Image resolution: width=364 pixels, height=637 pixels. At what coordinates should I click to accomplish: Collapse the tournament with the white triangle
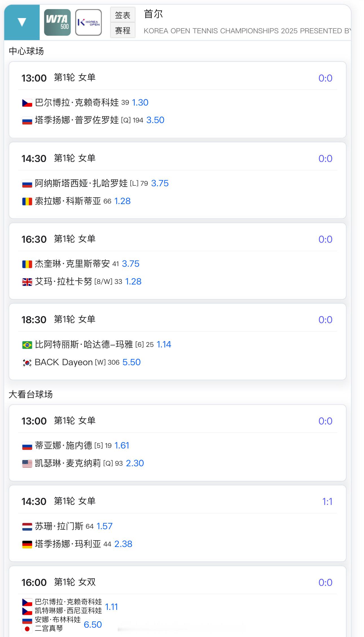(x=22, y=22)
